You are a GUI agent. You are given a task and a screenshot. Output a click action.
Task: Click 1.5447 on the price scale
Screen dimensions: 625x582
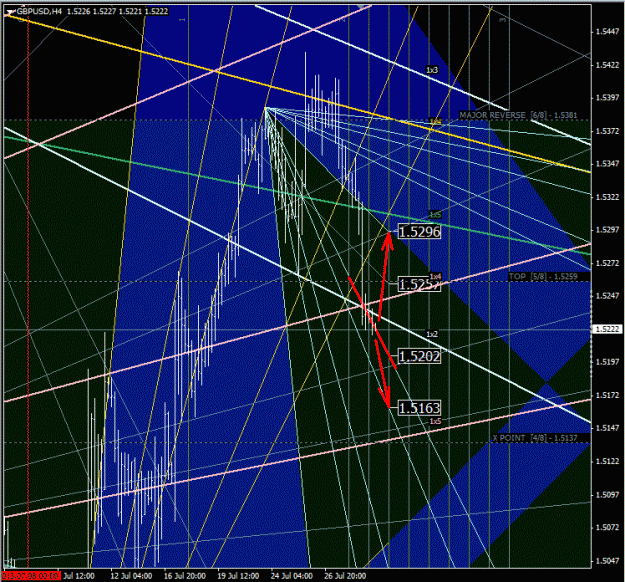(x=607, y=32)
